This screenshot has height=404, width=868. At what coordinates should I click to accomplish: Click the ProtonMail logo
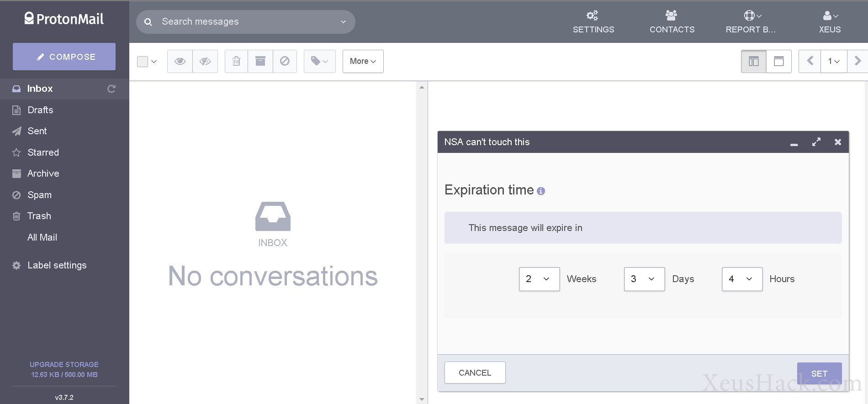pos(64,19)
